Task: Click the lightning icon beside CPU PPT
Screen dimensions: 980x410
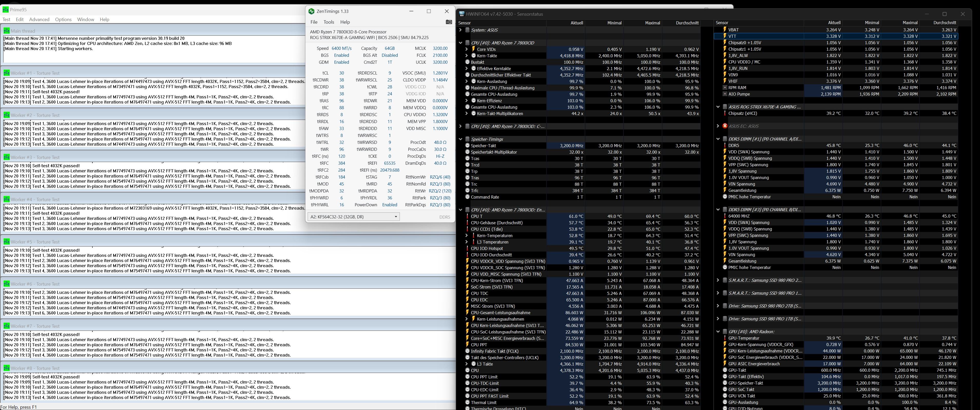Action: (x=468, y=345)
